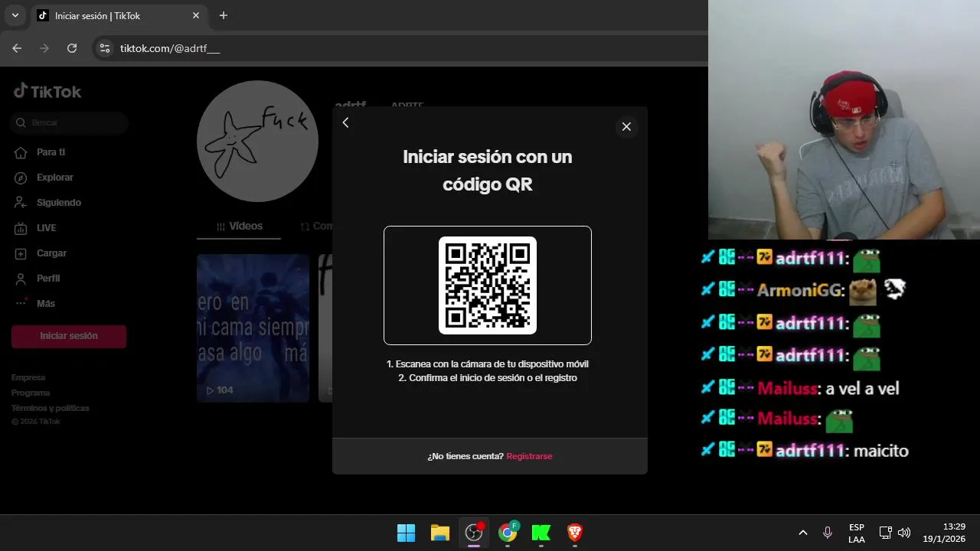Open the Windows Start menu
Screen dimensions: 980x551
[406, 533]
